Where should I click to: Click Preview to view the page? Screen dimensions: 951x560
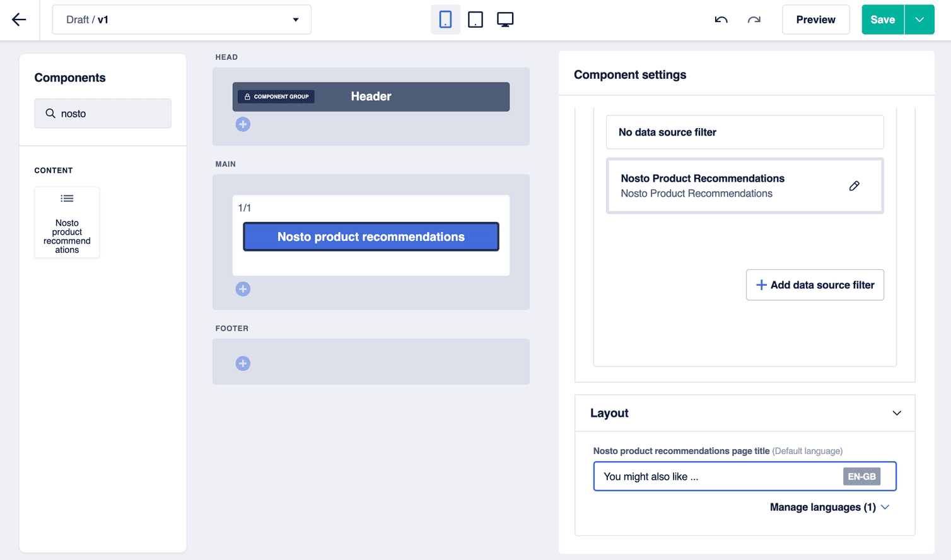coord(815,20)
